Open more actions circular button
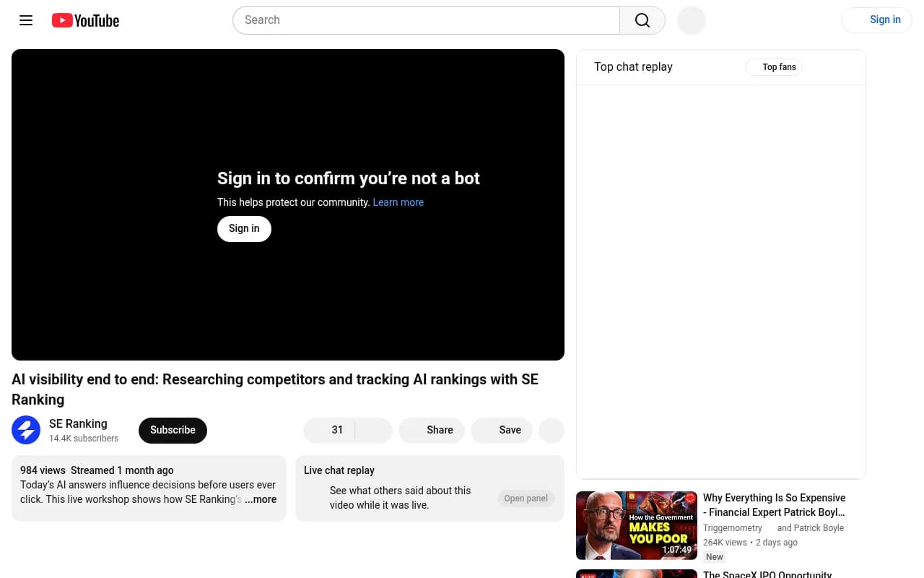Image resolution: width=924 pixels, height=578 pixels. point(552,430)
